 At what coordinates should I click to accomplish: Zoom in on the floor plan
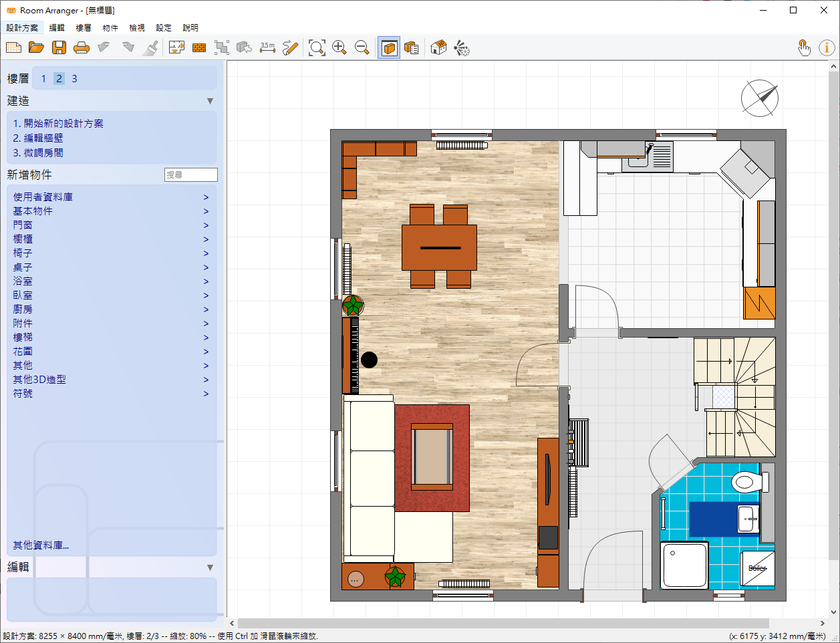339,47
